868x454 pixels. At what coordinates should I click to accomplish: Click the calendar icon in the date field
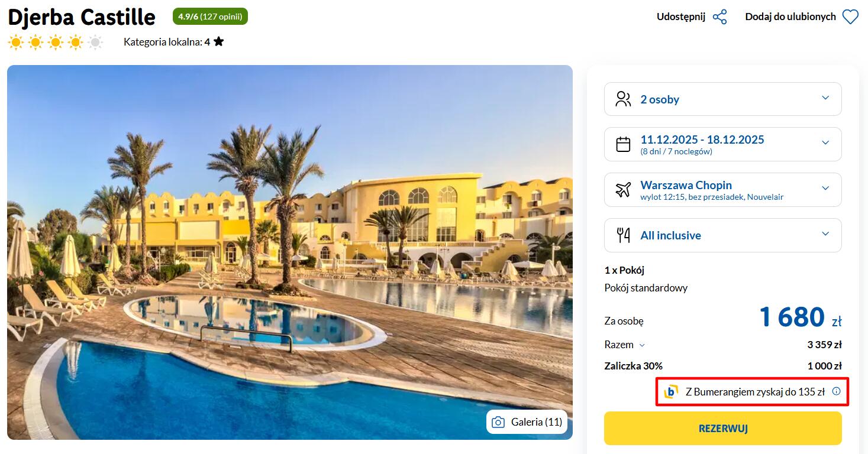623,144
